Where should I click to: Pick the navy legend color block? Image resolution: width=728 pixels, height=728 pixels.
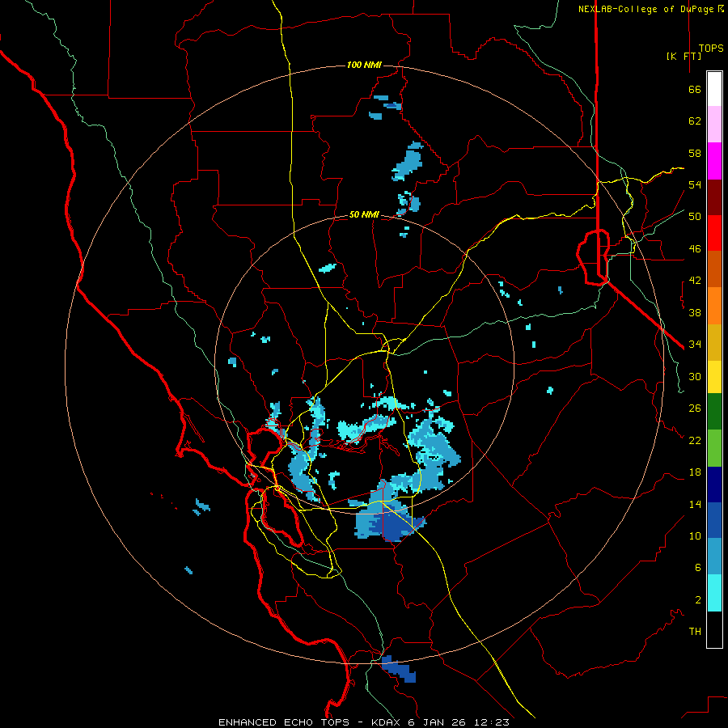[714, 485]
